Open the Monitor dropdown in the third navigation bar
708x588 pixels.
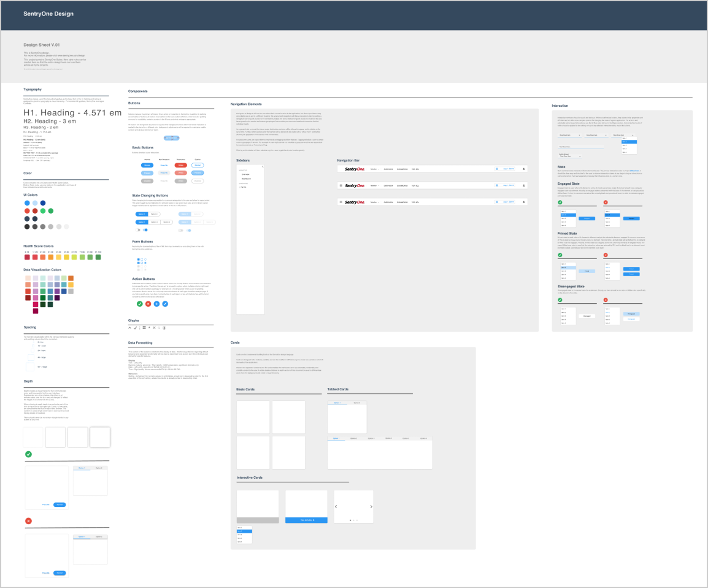click(x=374, y=202)
